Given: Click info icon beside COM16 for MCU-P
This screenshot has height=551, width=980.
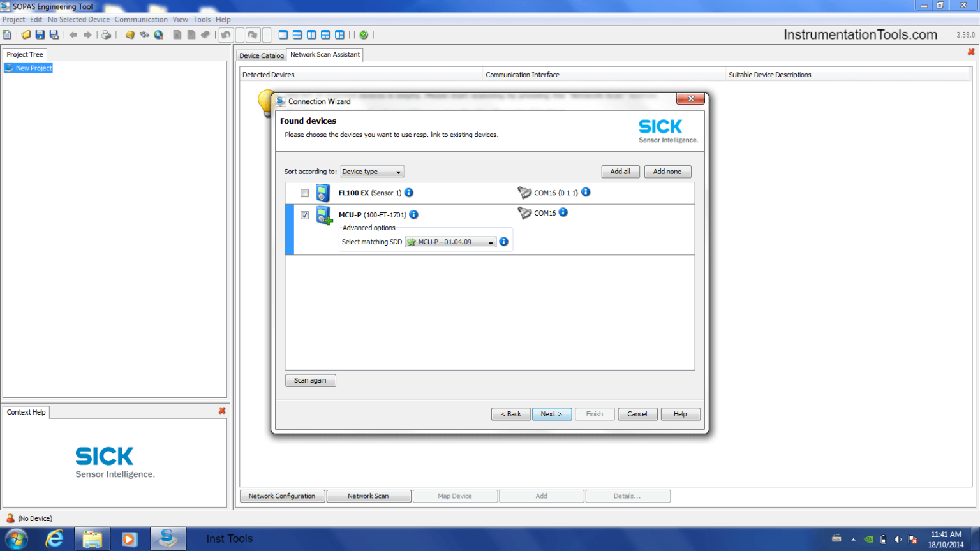Looking at the screenshot, I should click(563, 212).
